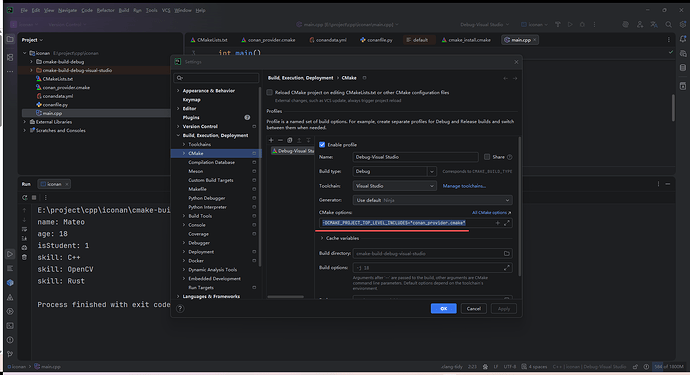
Task: Copy the selected CMake profile
Action: pyautogui.click(x=290, y=140)
